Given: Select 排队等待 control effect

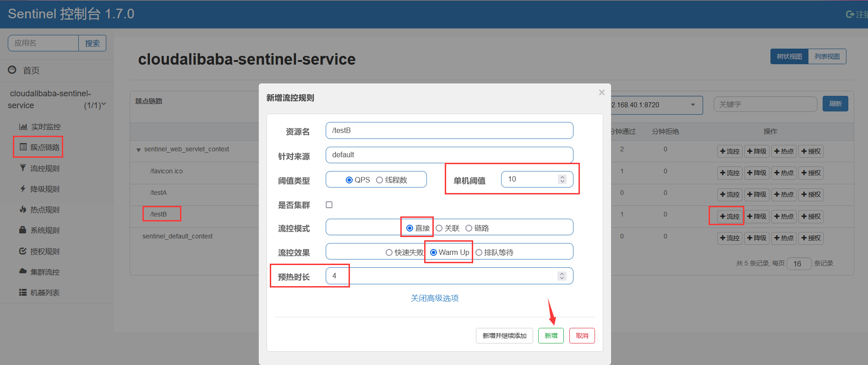Looking at the screenshot, I should click(479, 253).
